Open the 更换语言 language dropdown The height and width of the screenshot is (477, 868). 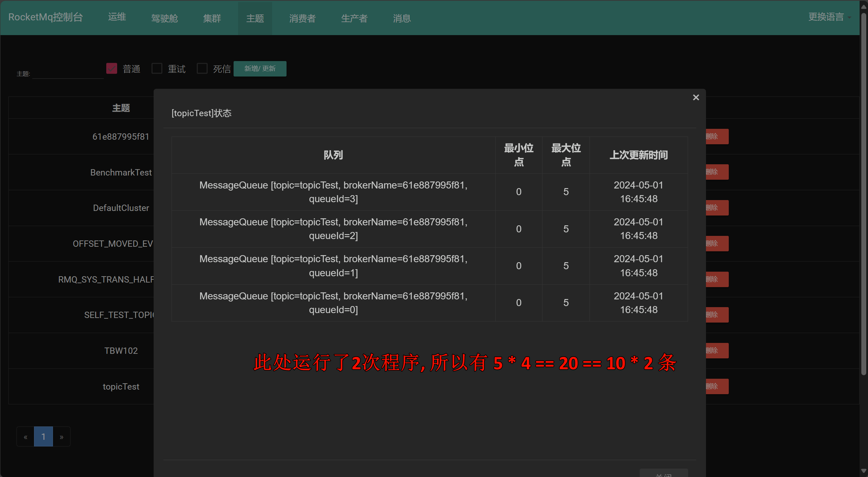coord(827,17)
